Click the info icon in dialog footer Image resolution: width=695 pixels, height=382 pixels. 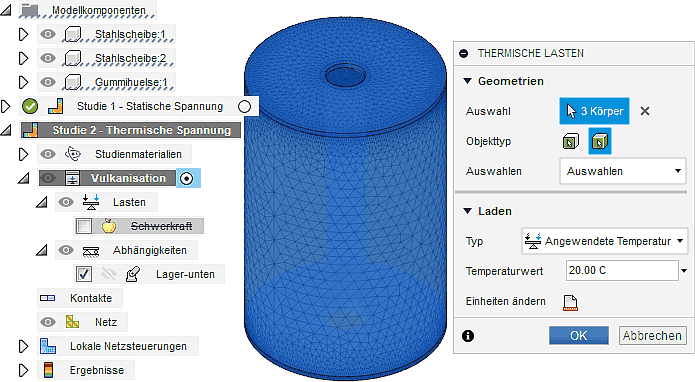click(x=468, y=336)
